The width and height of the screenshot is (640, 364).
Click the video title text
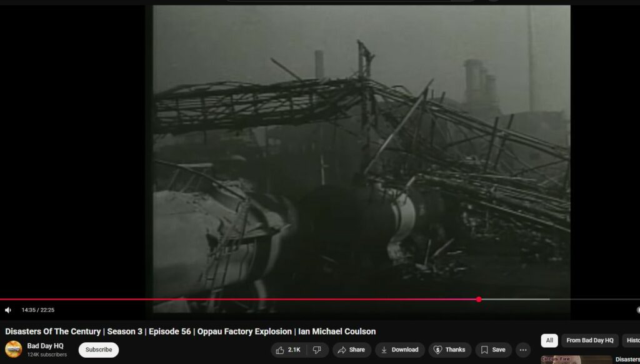(x=190, y=332)
